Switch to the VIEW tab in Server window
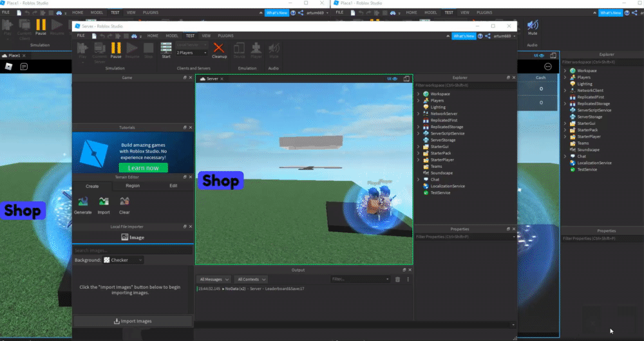The image size is (644, 341). pos(206,36)
